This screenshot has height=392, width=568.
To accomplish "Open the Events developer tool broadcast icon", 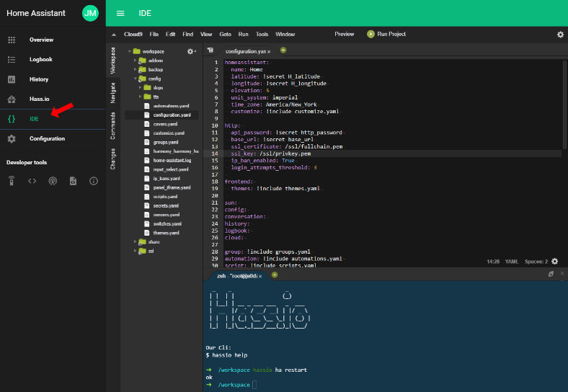I will 53,181.
